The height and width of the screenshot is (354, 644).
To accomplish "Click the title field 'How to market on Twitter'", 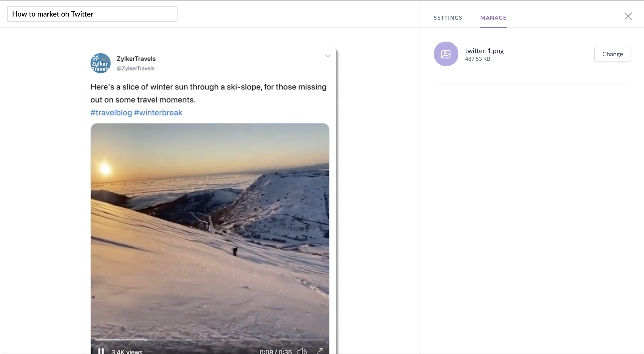I will click(92, 14).
